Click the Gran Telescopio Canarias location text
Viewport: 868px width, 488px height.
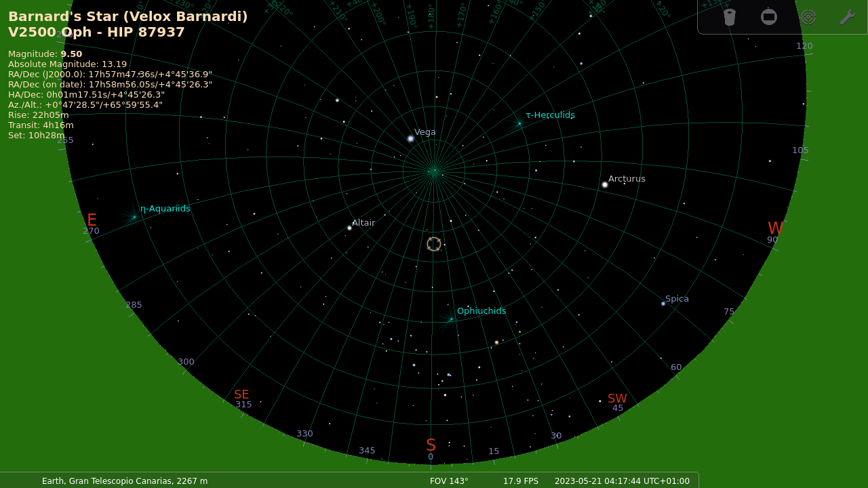pyautogui.click(x=125, y=481)
